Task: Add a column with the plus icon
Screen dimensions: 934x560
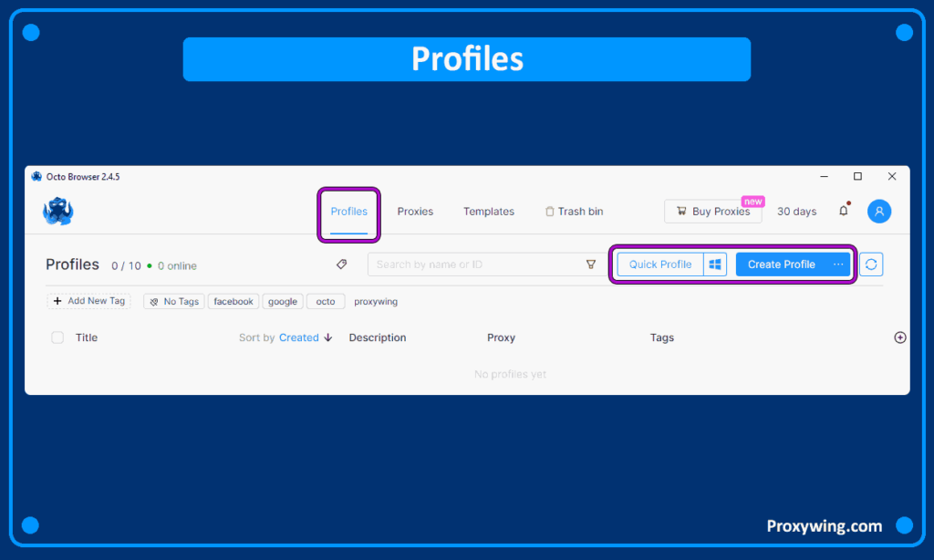Action: [899, 337]
